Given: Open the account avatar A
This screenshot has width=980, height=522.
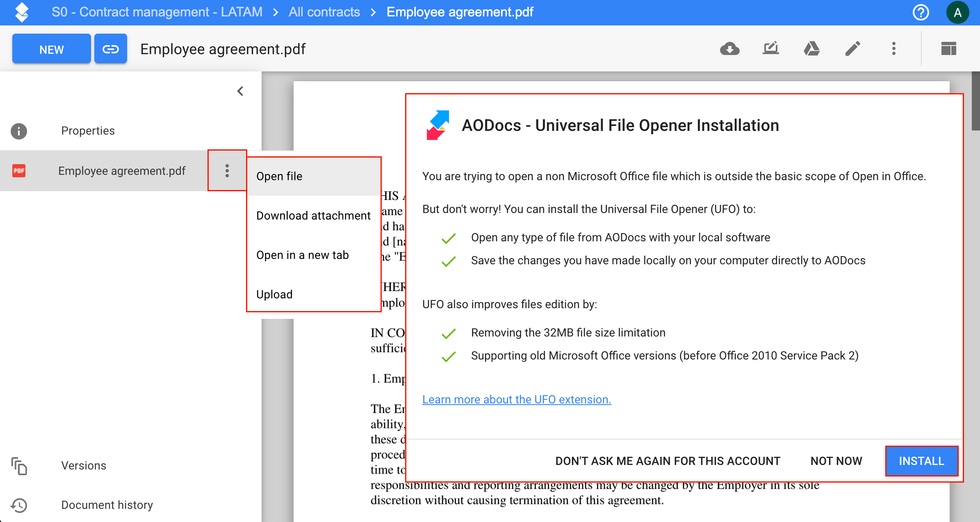Looking at the screenshot, I should (957, 12).
